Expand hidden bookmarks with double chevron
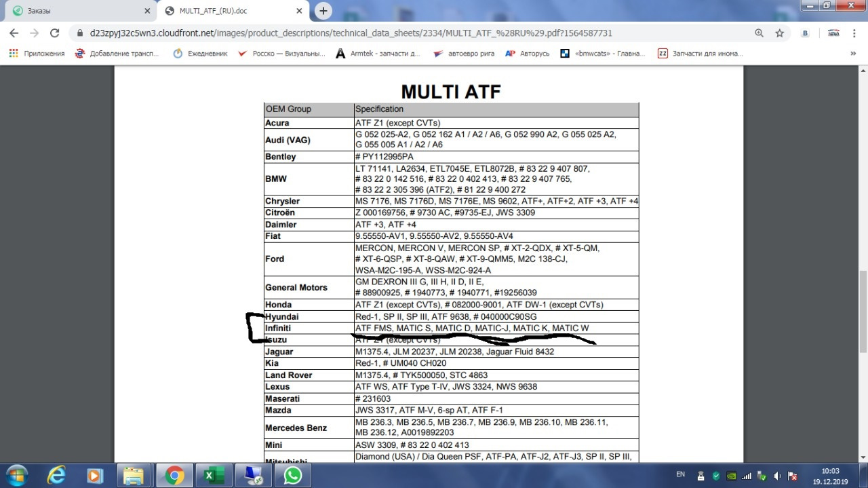This screenshot has width=868, height=488. [x=853, y=54]
